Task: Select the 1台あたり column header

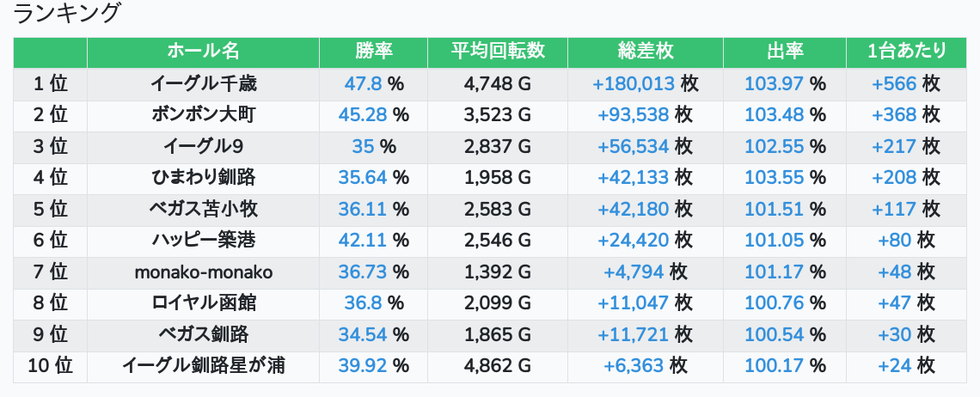Action: pyautogui.click(x=906, y=52)
